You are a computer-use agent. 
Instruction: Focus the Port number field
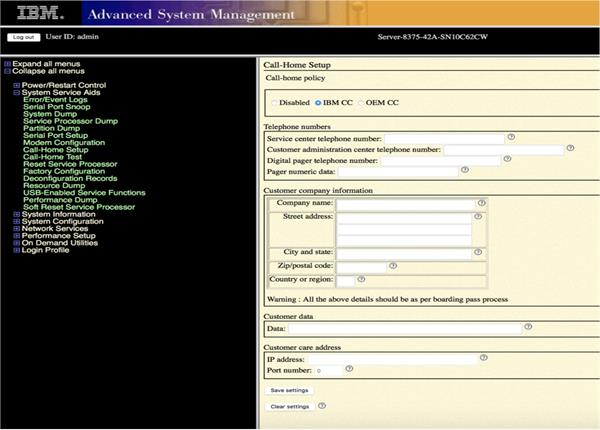click(328, 370)
